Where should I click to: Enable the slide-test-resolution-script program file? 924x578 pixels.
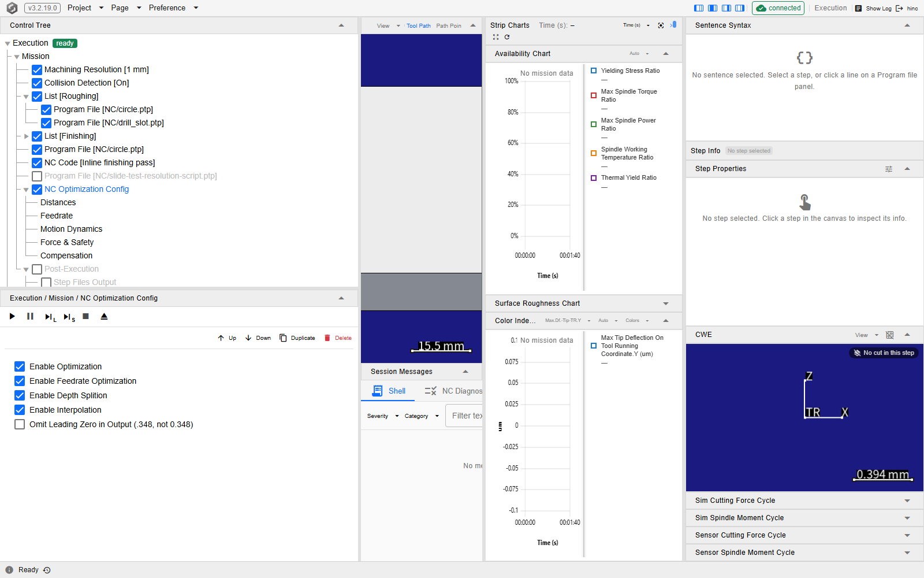(x=37, y=176)
